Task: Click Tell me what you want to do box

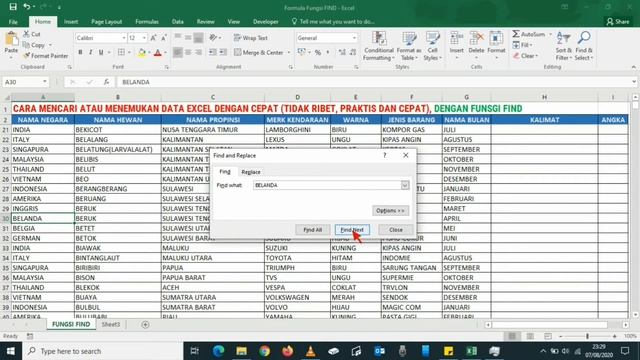Action: coord(333,22)
